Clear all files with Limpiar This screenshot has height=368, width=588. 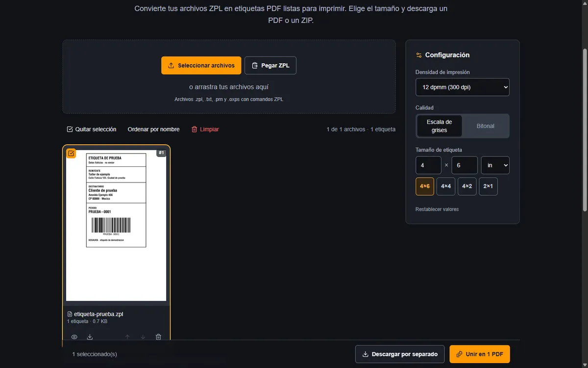pyautogui.click(x=205, y=129)
